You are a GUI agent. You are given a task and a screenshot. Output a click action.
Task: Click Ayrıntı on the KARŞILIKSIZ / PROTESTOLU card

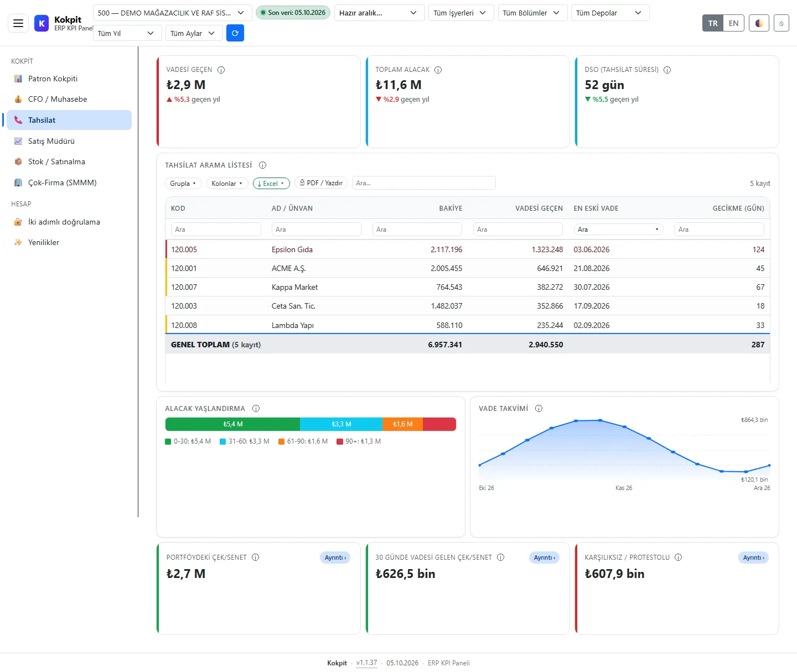pyautogui.click(x=754, y=558)
